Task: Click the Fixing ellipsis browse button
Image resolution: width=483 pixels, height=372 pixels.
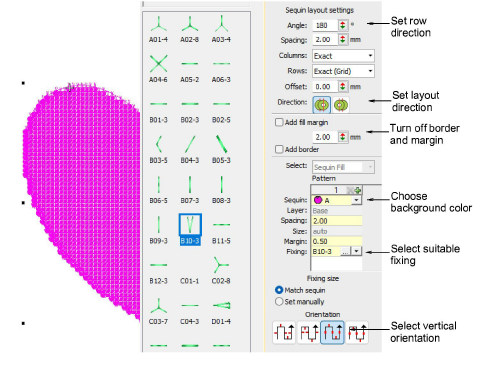Action: pos(345,252)
